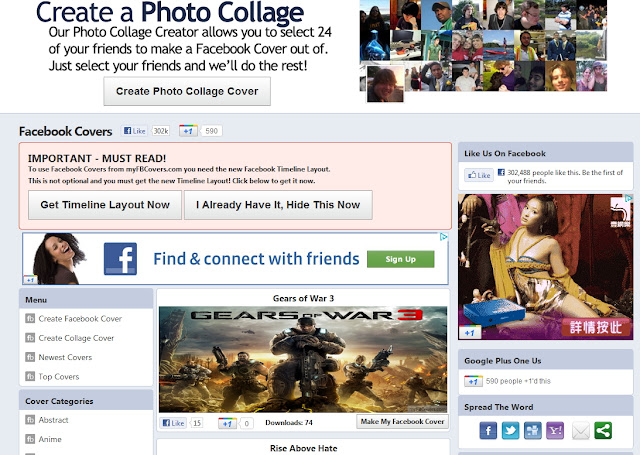Click Make My Facebook Cover button
Viewport: 640px width, 455px height.
(x=402, y=422)
